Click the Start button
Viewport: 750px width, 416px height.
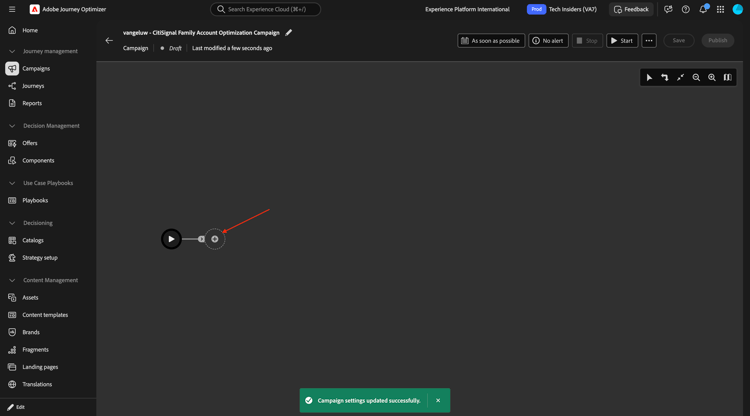622,41
